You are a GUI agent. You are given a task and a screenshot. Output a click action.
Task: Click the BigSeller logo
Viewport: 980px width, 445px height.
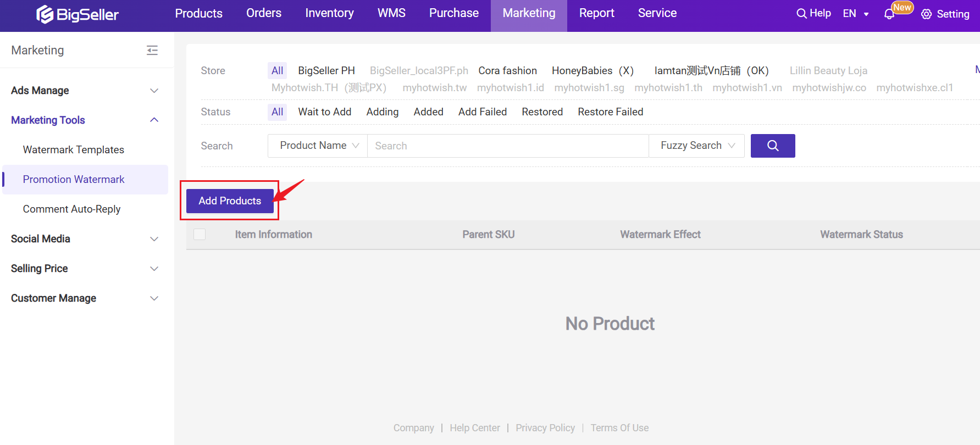pos(77,14)
